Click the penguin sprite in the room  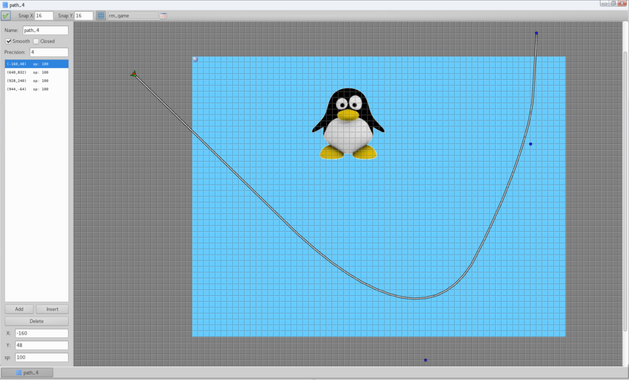pos(348,124)
